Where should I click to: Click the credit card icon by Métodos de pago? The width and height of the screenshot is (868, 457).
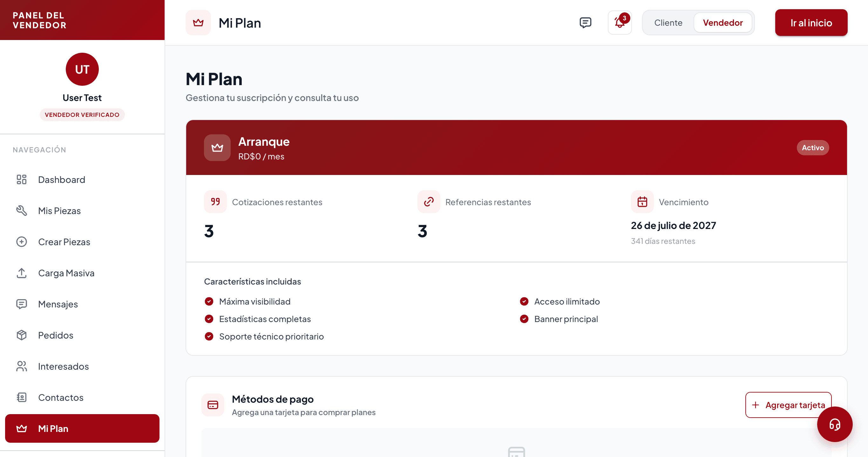click(x=213, y=405)
